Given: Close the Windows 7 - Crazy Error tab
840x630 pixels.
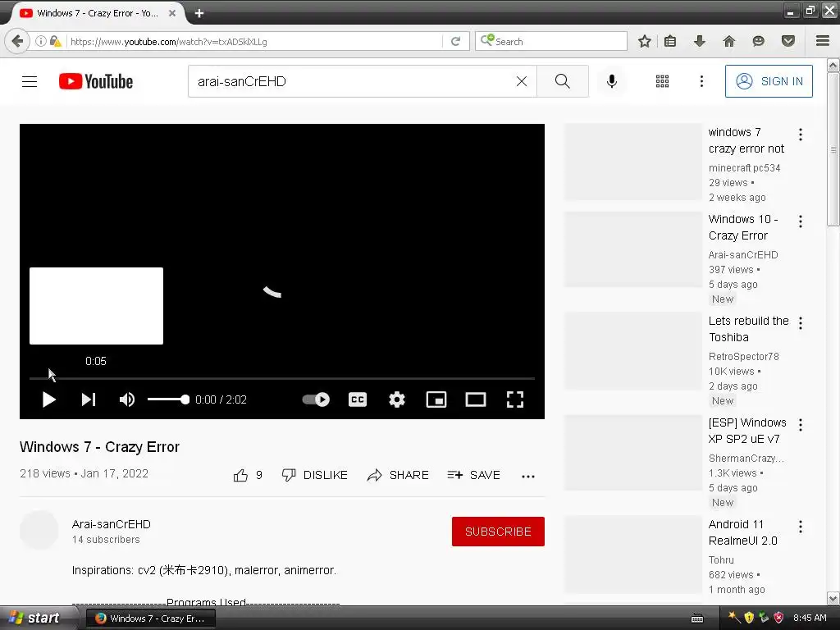Looking at the screenshot, I should click(172, 13).
